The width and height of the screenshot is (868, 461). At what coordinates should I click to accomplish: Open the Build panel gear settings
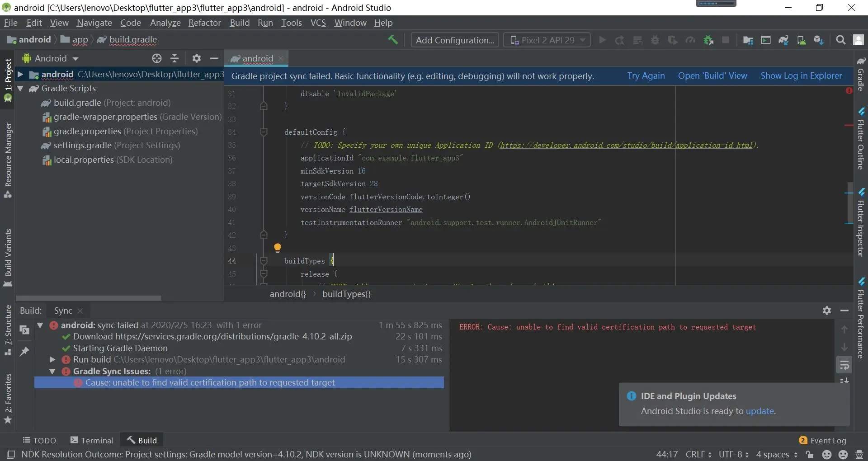pos(827,310)
